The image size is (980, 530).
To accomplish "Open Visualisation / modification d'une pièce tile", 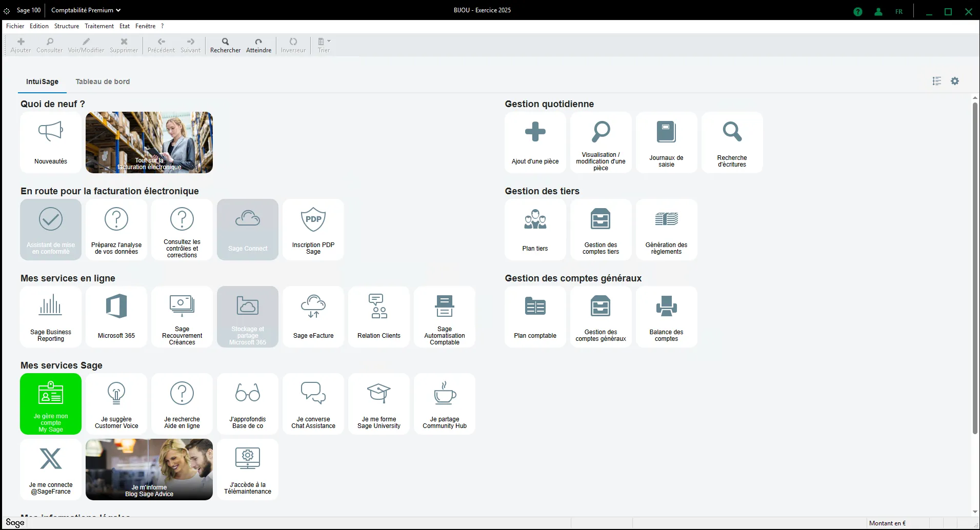I will (x=601, y=142).
